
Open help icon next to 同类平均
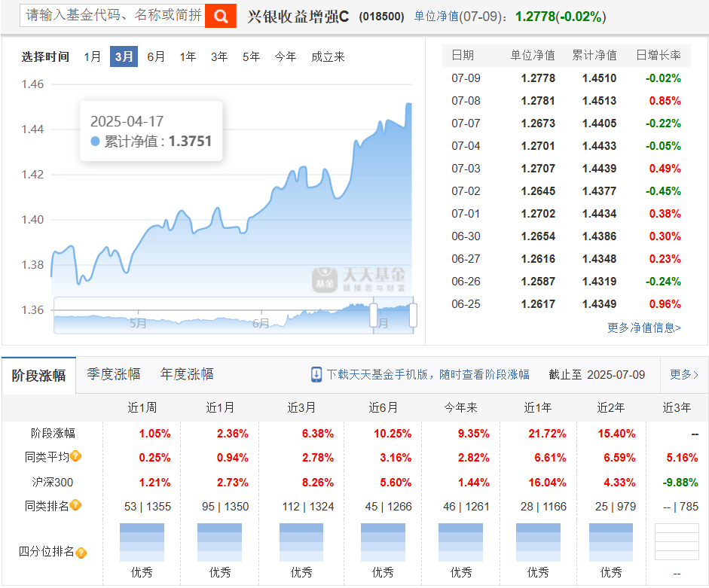[76, 456]
